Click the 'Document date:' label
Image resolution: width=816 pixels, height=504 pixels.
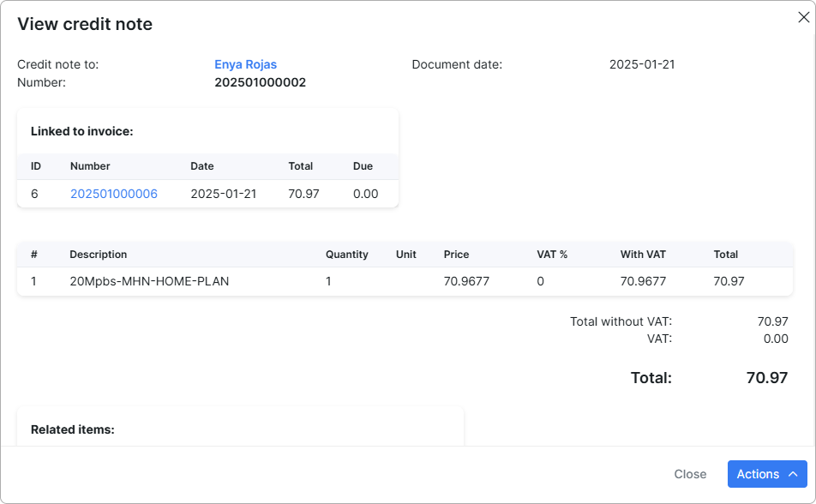coord(457,64)
